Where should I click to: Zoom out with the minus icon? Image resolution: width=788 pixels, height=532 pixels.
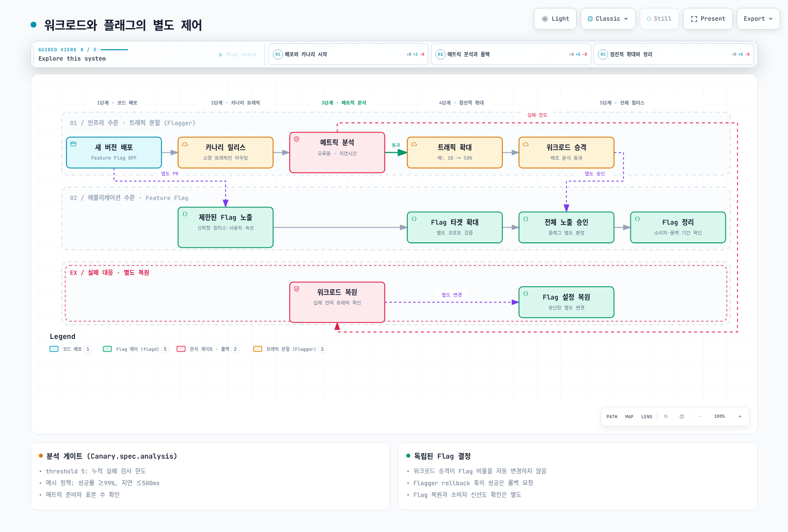pyautogui.click(x=699, y=417)
